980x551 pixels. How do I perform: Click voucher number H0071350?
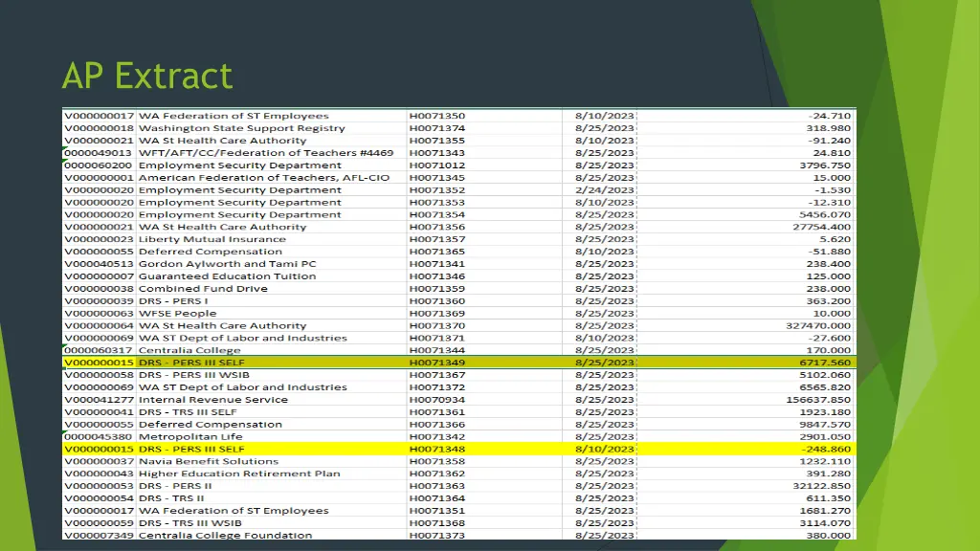point(436,116)
